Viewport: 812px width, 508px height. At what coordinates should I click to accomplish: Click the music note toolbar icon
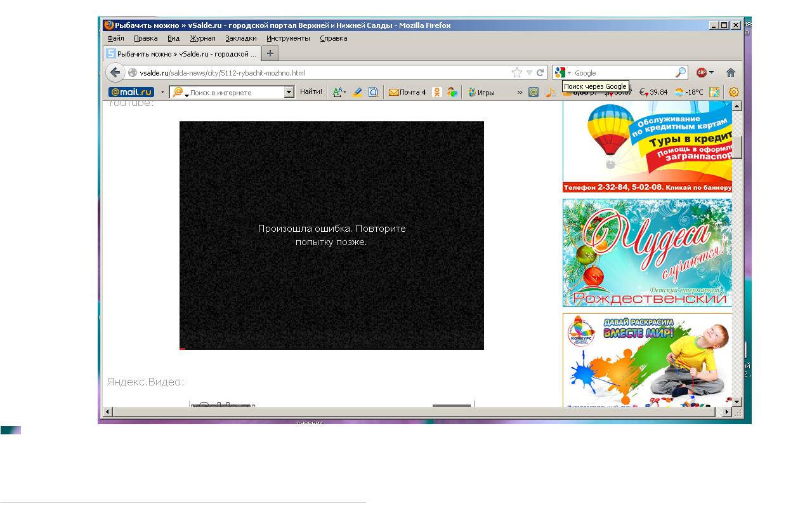pos(550,92)
